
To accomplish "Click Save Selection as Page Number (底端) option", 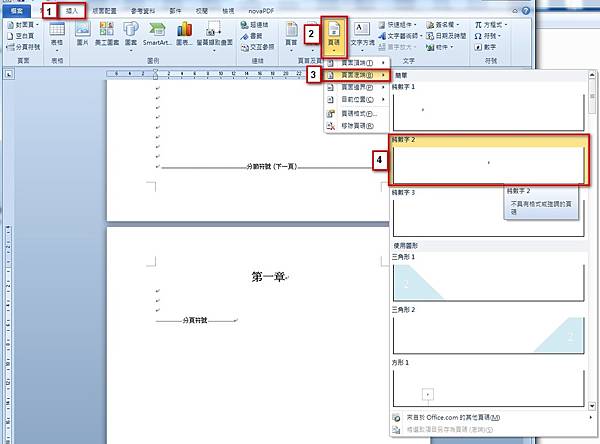I will [x=492, y=430].
